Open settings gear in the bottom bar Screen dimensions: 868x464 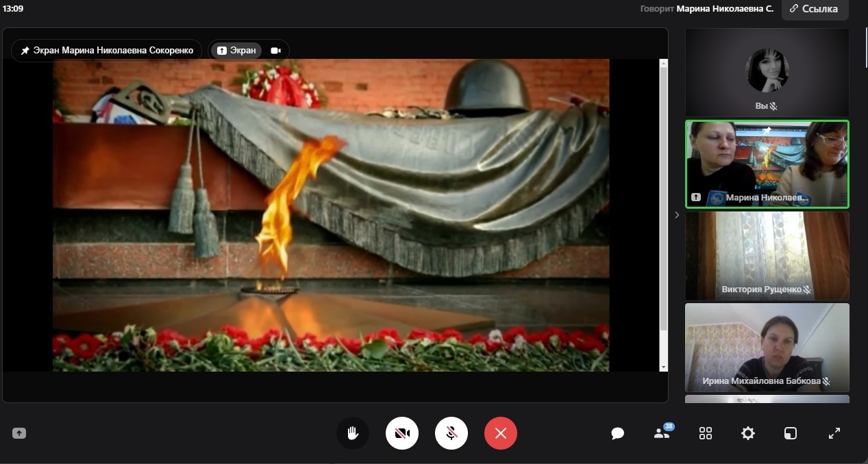coord(748,433)
